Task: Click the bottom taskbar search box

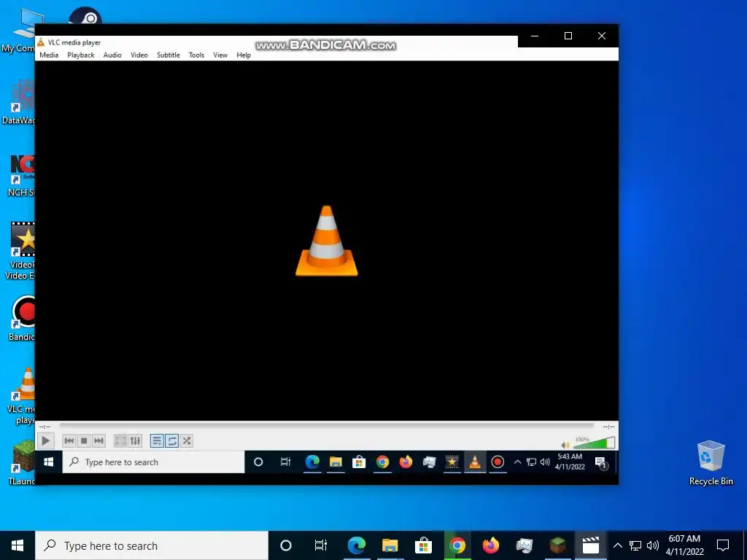Action: 152,545
